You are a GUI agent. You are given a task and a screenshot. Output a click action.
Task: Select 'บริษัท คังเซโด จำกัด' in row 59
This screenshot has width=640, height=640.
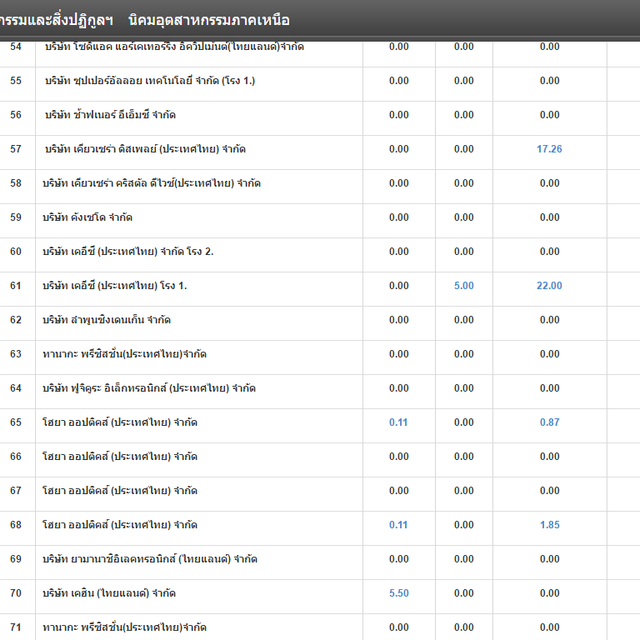pos(87,218)
